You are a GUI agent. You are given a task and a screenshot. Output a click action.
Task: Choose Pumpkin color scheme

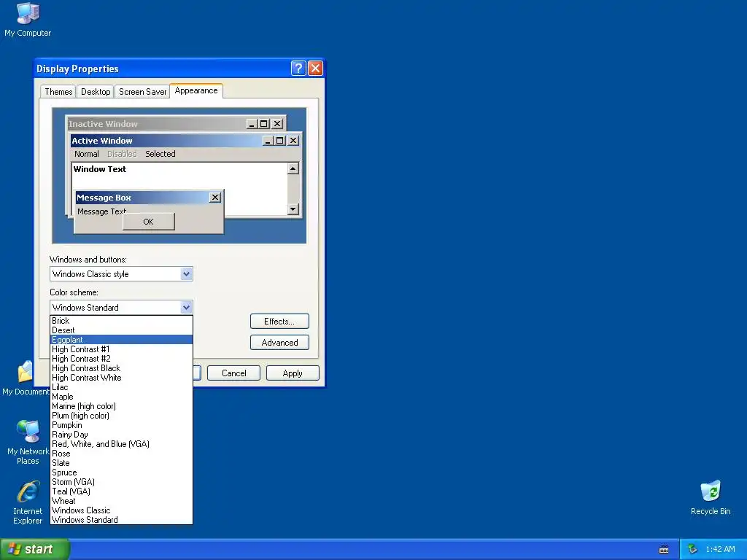[x=121, y=425]
